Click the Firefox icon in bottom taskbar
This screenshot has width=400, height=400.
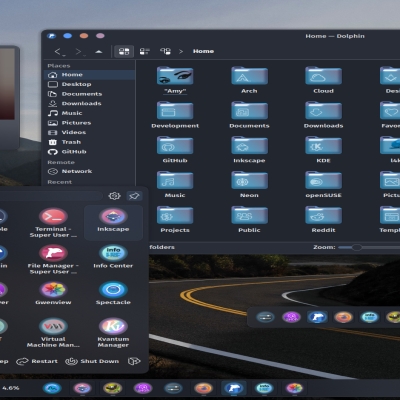pyautogui.click(x=203, y=388)
